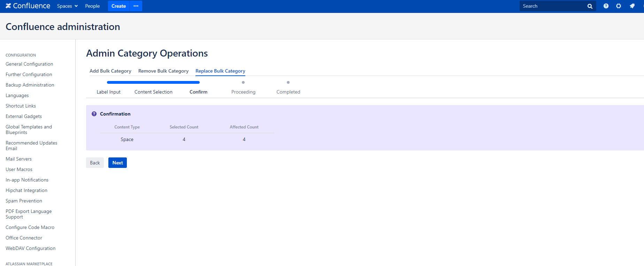
Task: Open Mail Servers settings
Action: coord(18,159)
